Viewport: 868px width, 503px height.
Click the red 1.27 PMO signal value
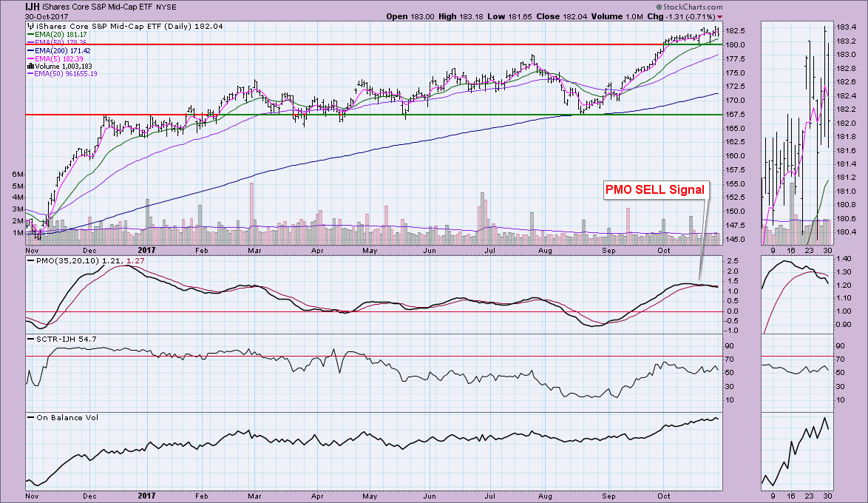[135, 260]
